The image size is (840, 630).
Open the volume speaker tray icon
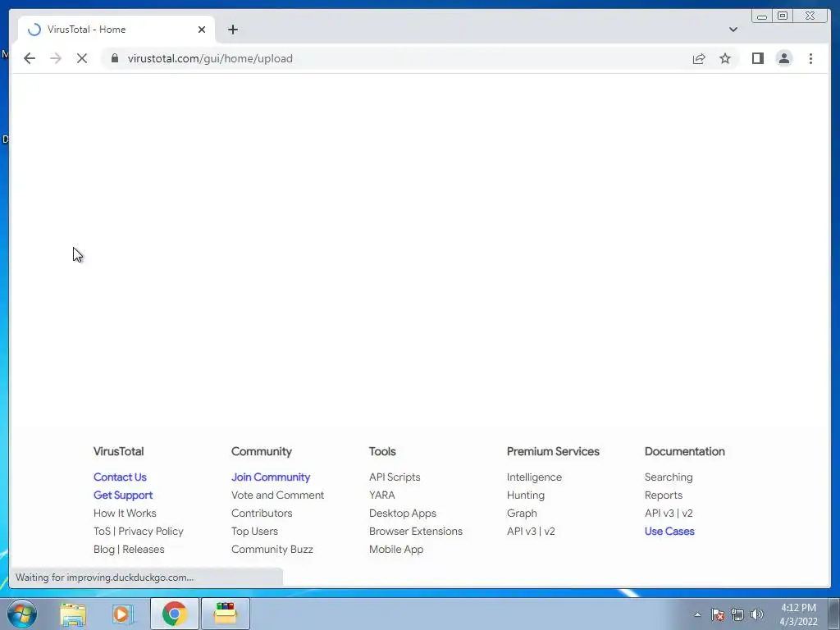click(x=756, y=614)
